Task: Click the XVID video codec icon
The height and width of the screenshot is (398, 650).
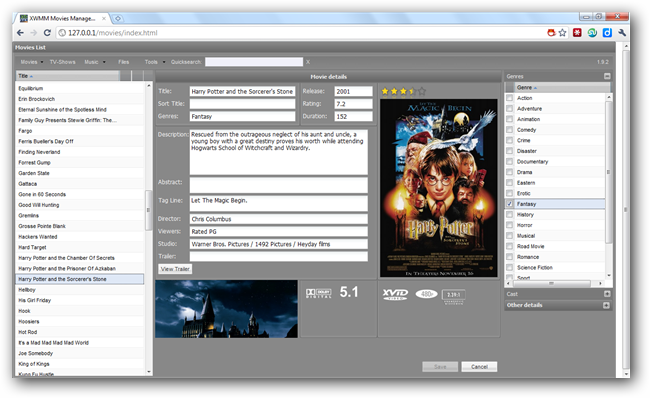Action: 395,294
